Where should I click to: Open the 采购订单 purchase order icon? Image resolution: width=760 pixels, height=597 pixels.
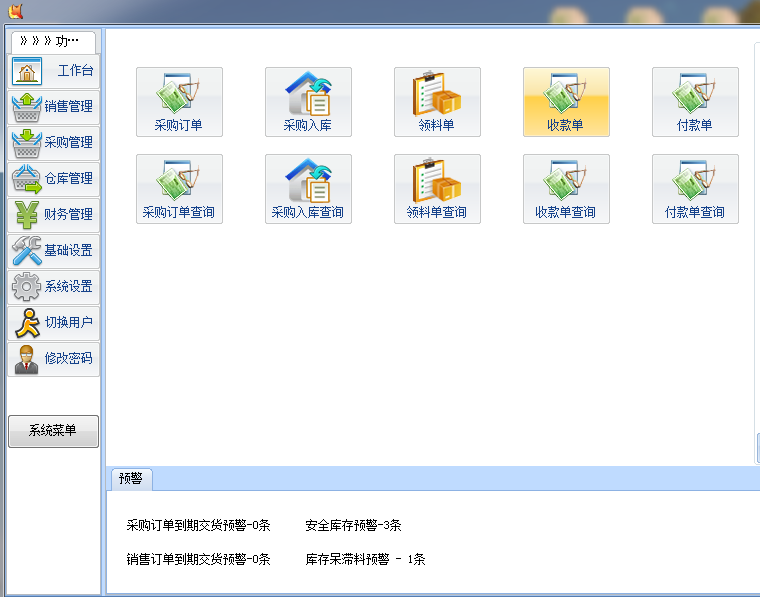[179, 101]
